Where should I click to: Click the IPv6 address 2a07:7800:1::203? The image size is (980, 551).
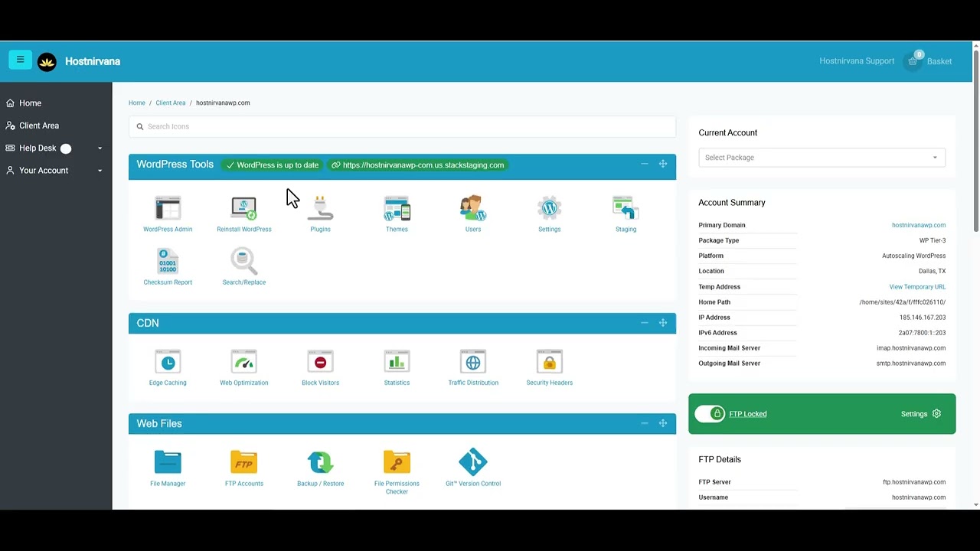point(922,333)
